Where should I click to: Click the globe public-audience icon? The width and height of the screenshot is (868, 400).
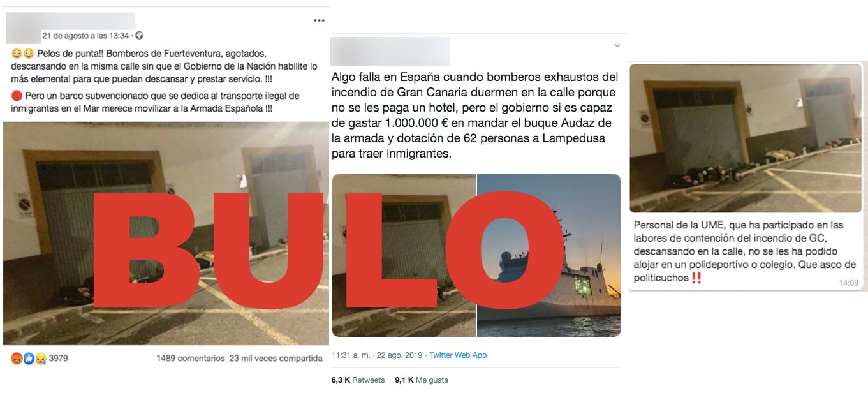point(139,36)
